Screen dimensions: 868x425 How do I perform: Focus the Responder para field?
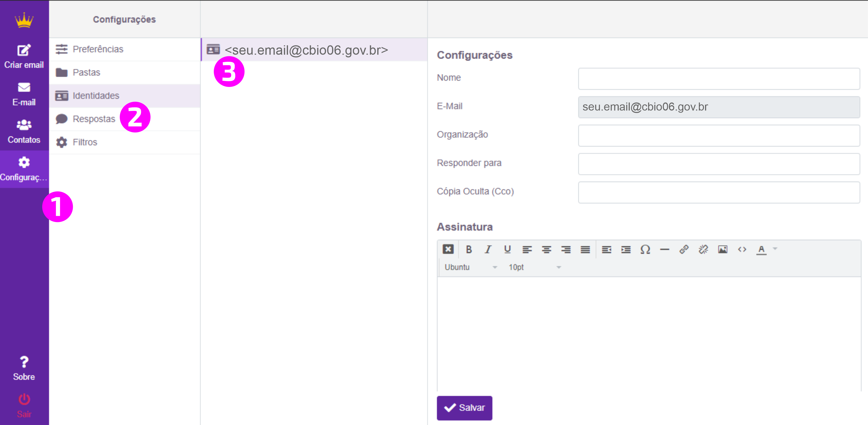tap(719, 164)
